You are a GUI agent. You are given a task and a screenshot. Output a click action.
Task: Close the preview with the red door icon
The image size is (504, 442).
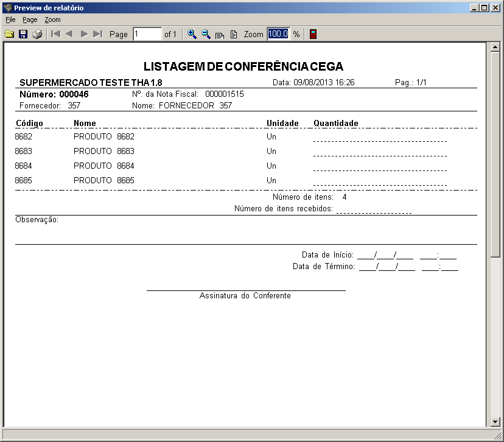[x=313, y=34]
